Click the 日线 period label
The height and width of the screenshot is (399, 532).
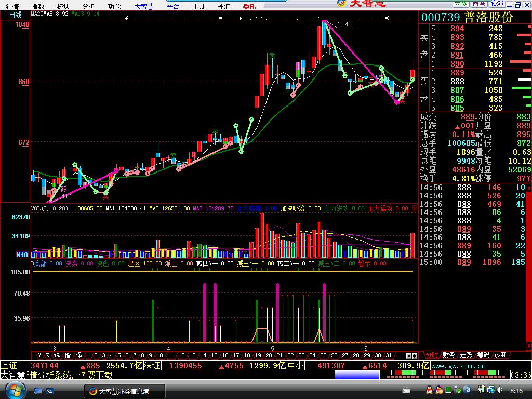[15, 15]
